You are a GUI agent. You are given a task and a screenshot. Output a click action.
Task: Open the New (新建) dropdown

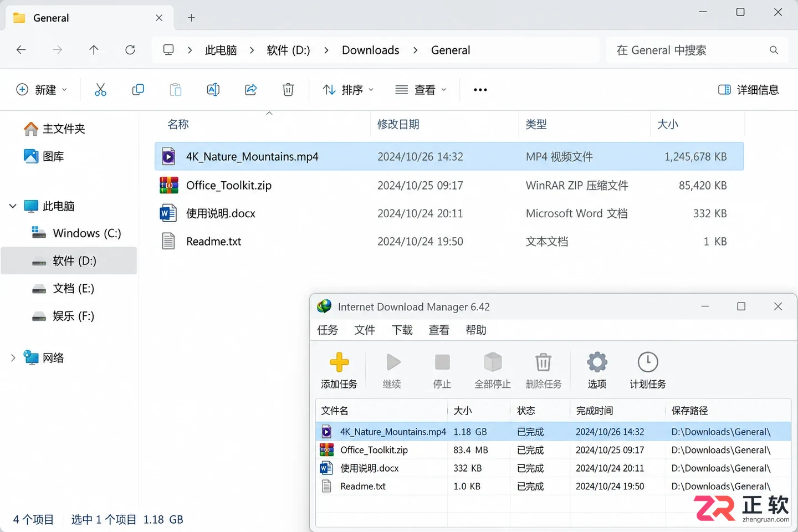click(x=42, y=90)
